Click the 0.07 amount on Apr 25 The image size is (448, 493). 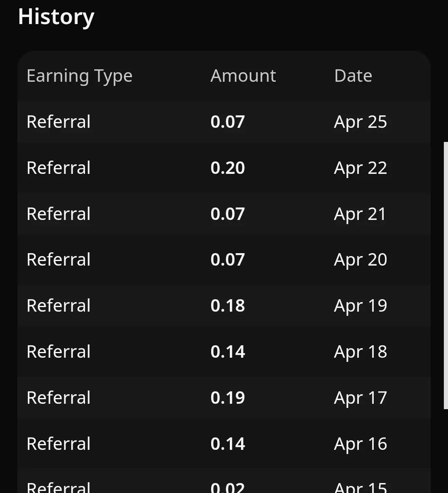click(x=228, y=122)
